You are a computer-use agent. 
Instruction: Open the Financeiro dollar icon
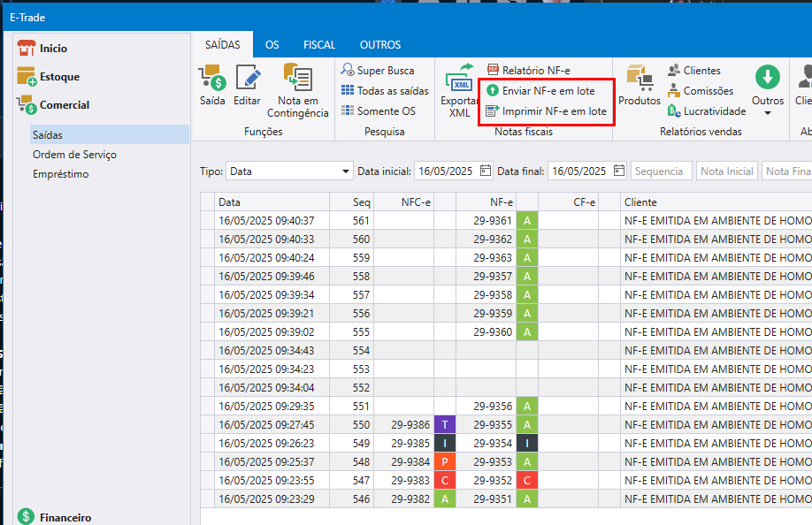26,517
